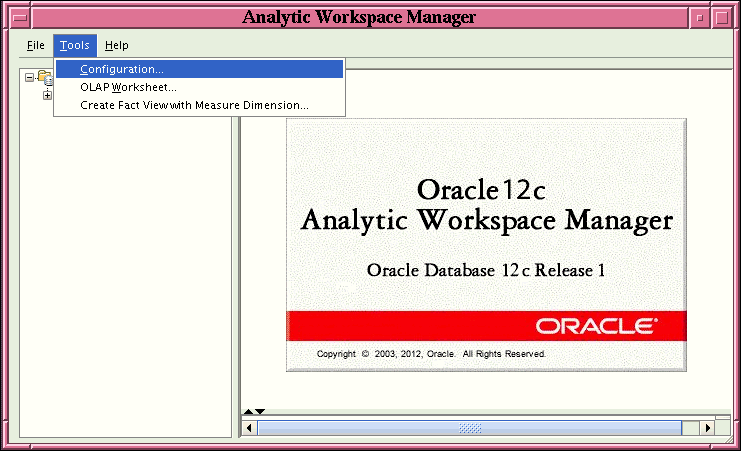The height and width of the screenshot is (451, 741).
Task: Click the horizontal scrollbar left arrow
Action: 249,428
